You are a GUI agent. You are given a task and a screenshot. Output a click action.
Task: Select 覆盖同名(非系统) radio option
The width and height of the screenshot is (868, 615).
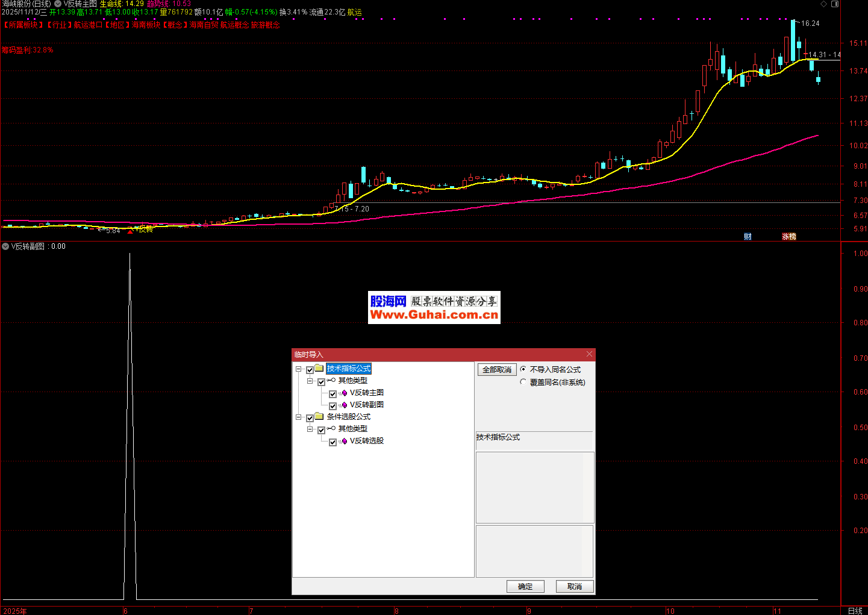coord(523,382)
